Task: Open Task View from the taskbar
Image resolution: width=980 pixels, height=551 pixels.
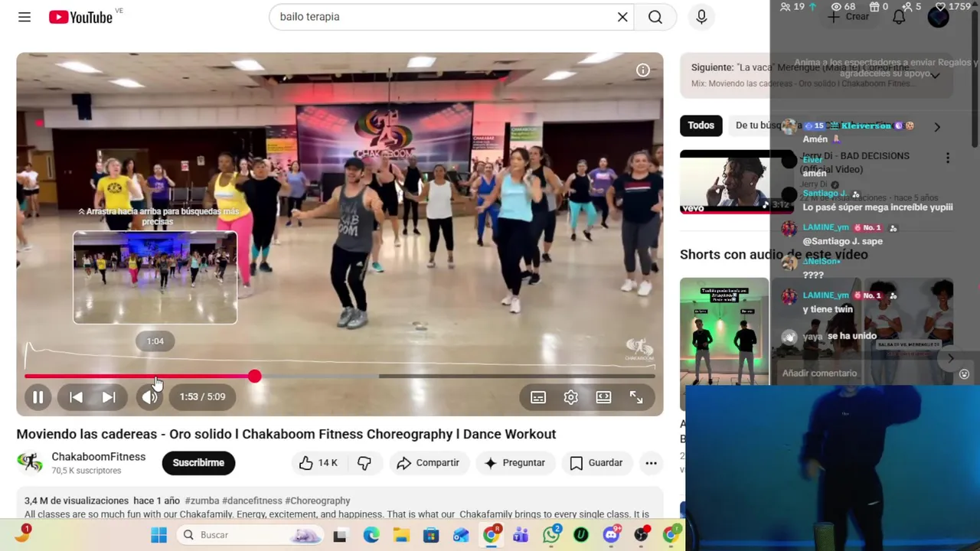Action: pos(339,535)
